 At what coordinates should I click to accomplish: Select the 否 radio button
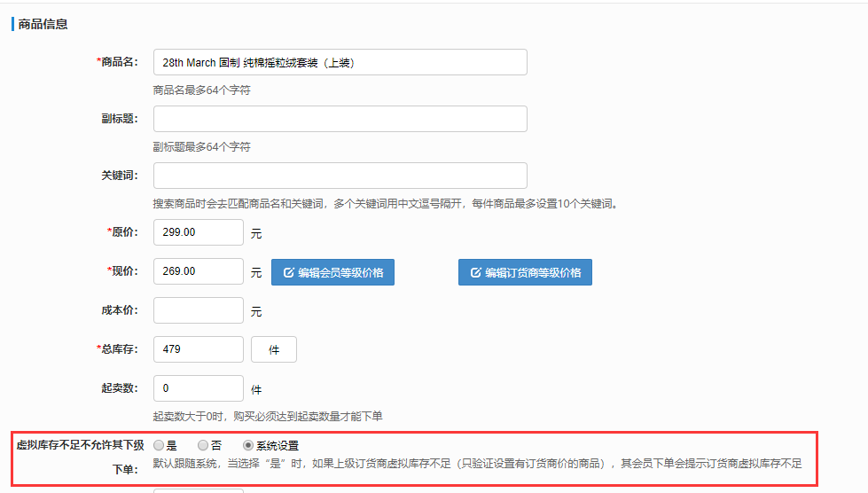pos(203,445)
